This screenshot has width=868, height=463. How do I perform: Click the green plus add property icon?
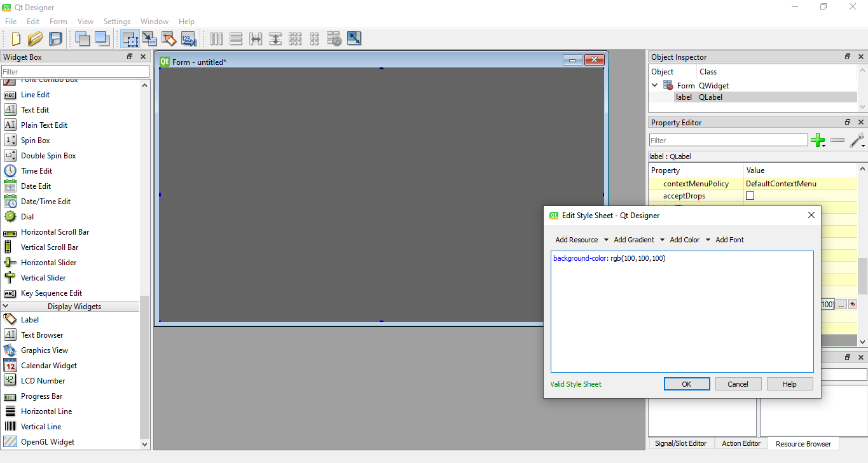coord(818,140)
